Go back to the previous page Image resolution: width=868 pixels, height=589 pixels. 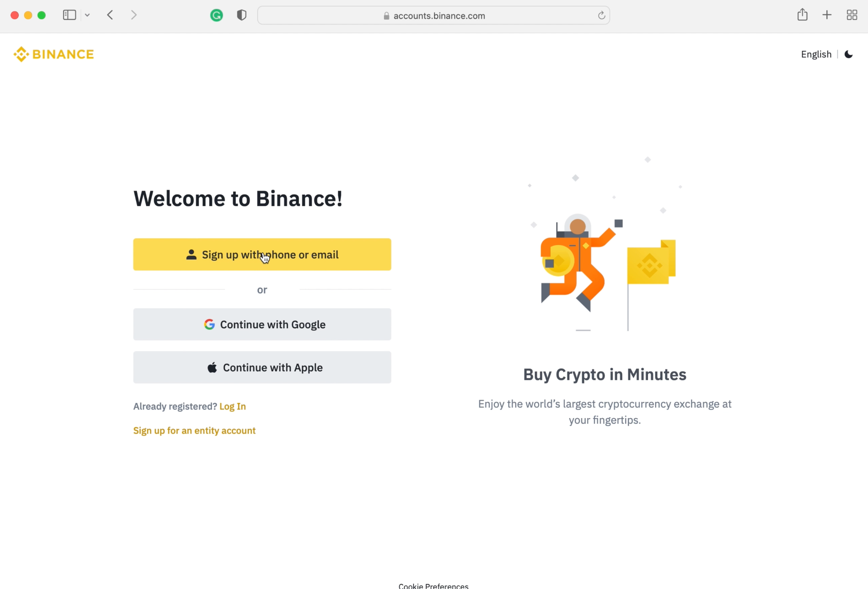pos(110,15)
